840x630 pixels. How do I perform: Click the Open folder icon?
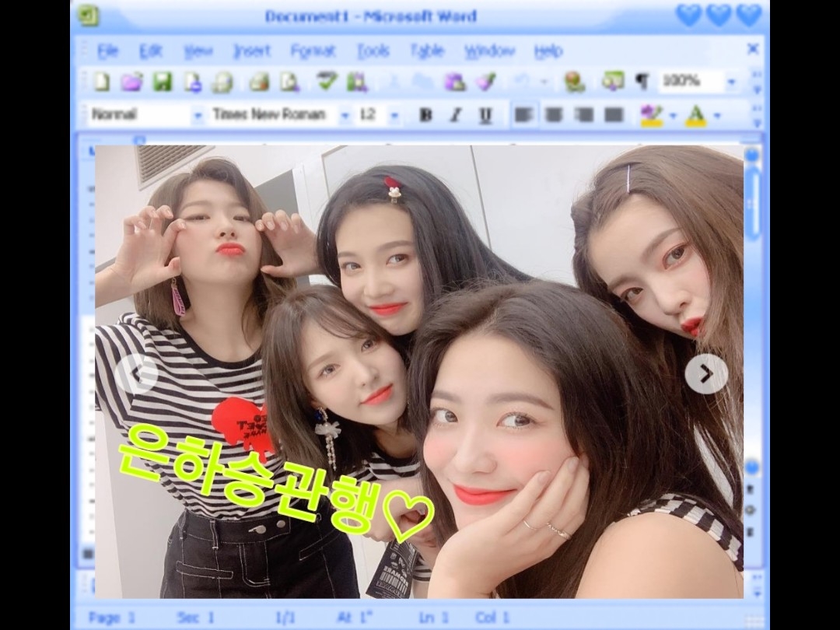(131, 82)
